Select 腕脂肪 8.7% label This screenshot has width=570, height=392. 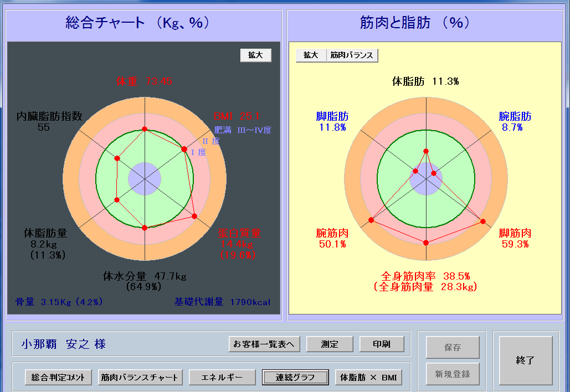click(515, 122)
